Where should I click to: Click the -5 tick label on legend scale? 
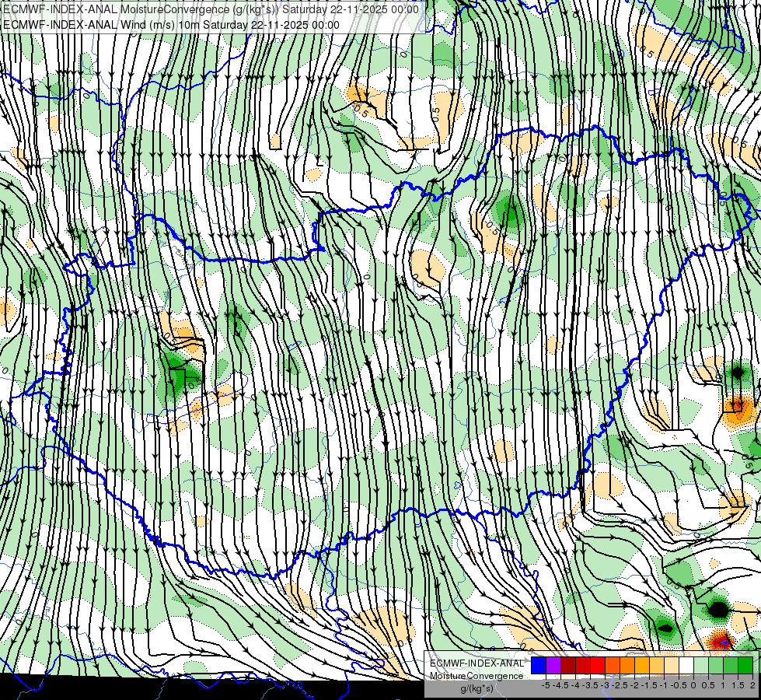pos(546,685)
